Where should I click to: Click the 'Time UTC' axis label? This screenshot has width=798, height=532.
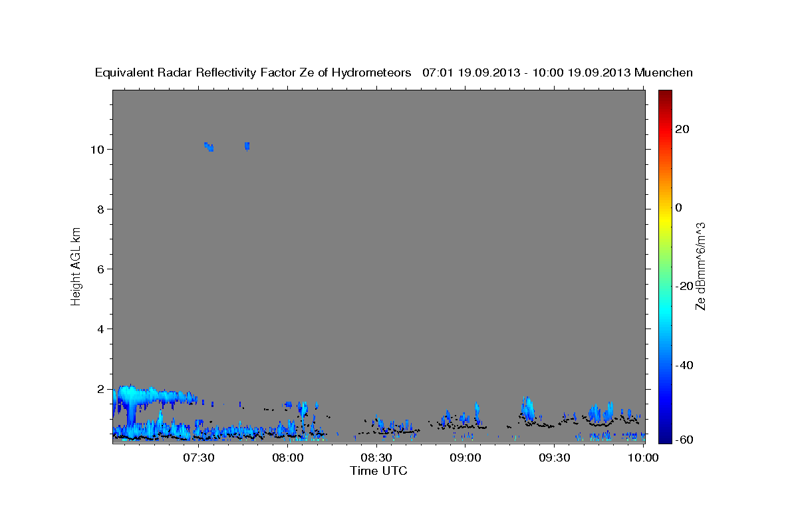(378, 471)
